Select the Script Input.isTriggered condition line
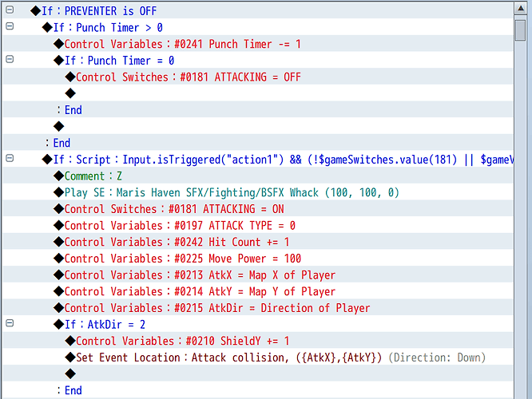The width and height of the screenshot is (532, 399). pyautogui.click(x=258, y=160)
